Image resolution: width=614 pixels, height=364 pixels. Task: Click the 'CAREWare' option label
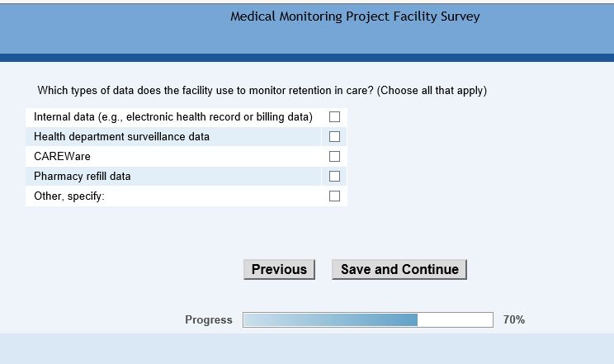click(62, 157)
